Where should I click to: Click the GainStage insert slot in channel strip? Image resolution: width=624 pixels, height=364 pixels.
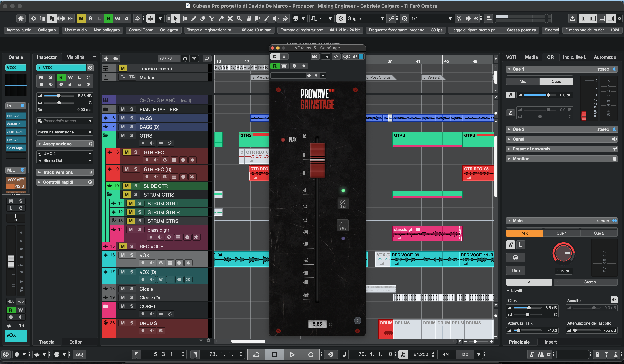click(x=16, y=148)
